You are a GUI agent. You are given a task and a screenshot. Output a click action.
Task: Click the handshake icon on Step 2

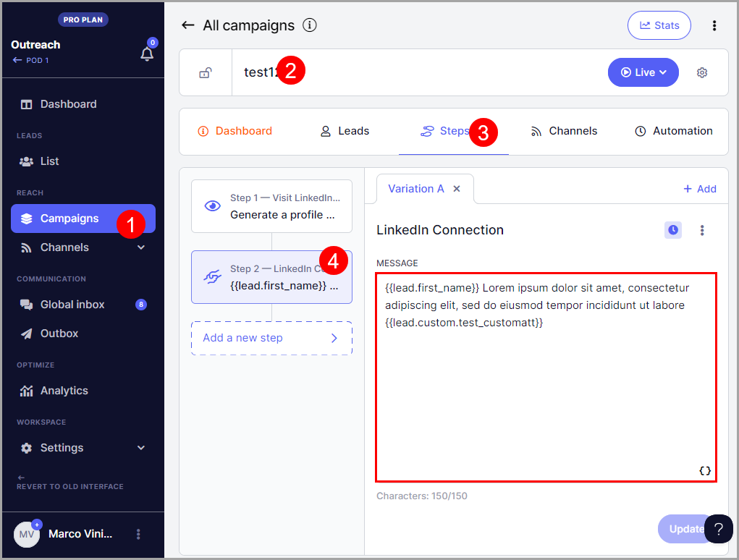(213, 276)
